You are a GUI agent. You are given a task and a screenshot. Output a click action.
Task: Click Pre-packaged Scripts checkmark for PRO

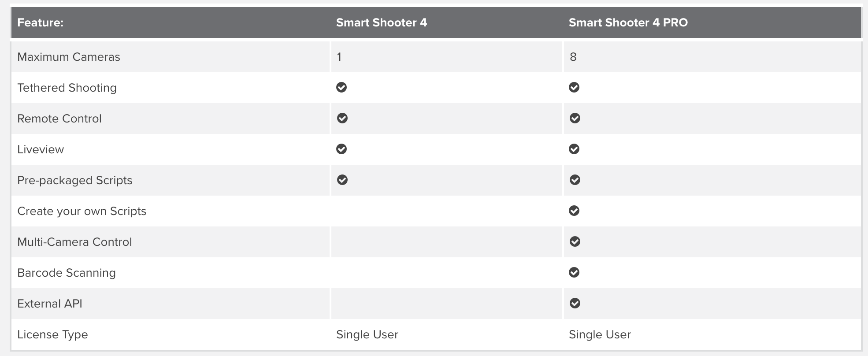(575, 180)
